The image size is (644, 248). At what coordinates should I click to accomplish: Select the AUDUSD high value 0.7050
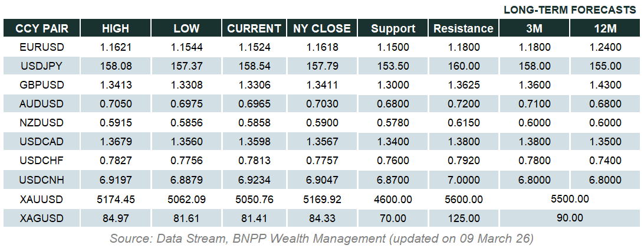(116, 104)
